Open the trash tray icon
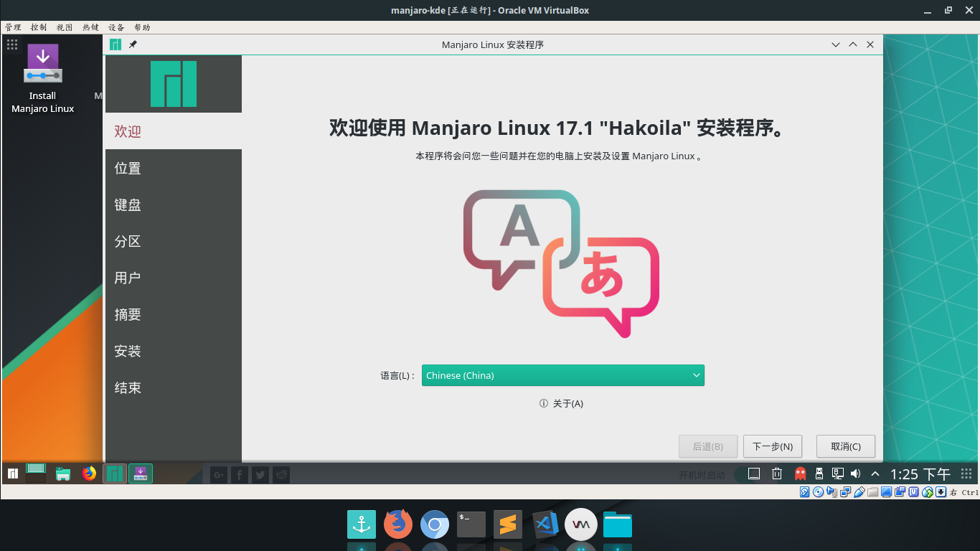This screenshot has height=551, width=980. pos(777,474)
